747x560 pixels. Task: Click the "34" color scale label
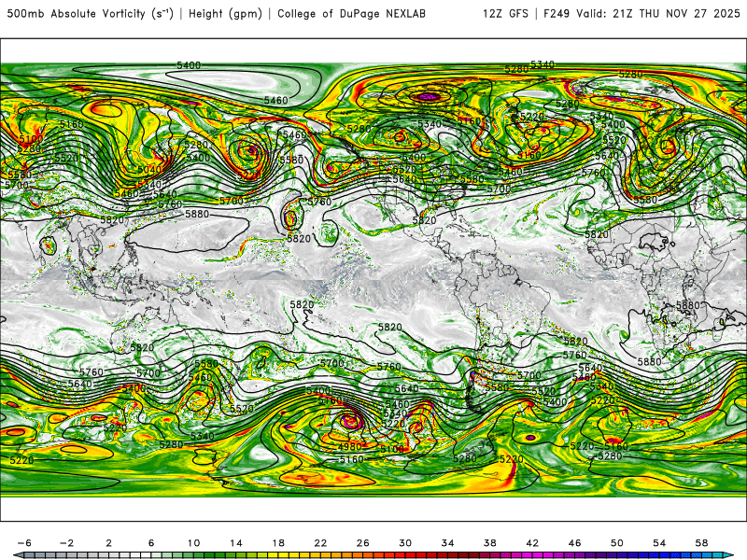coord(447,543)
